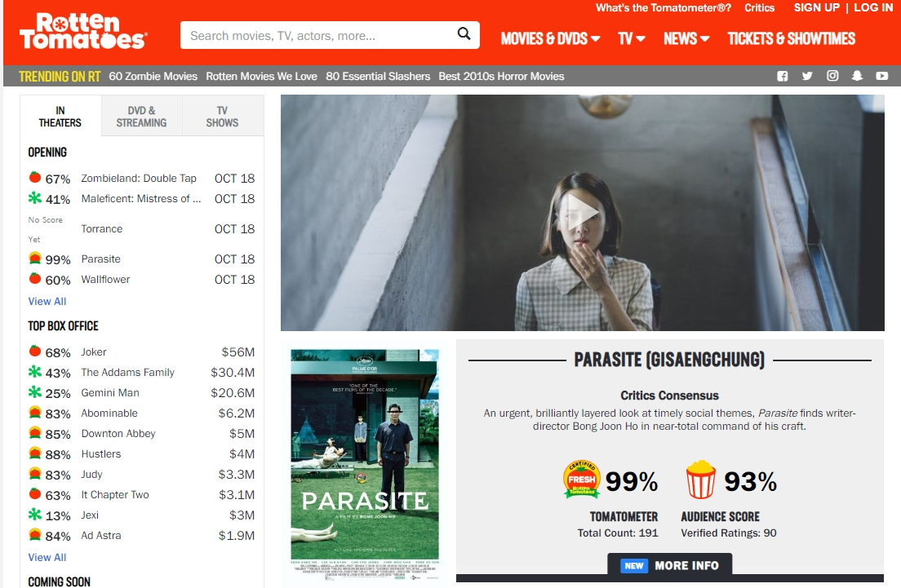Click the tomato icon next to Joker
The width and height of the screenshot is (901, 588).
[x=35, y=351]
